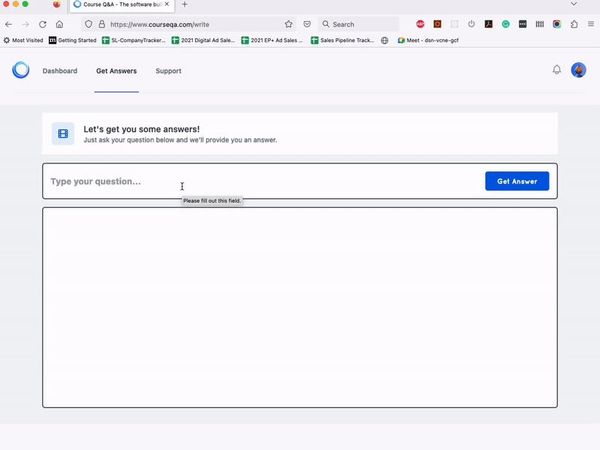Open the Dashboard nav item
Screen dimensions: 600x450
[60, 71]
